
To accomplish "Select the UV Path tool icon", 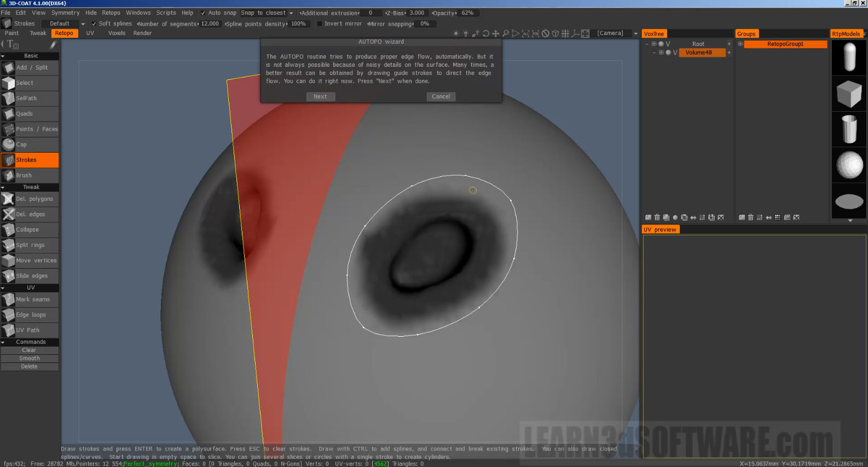I will 8,330.
